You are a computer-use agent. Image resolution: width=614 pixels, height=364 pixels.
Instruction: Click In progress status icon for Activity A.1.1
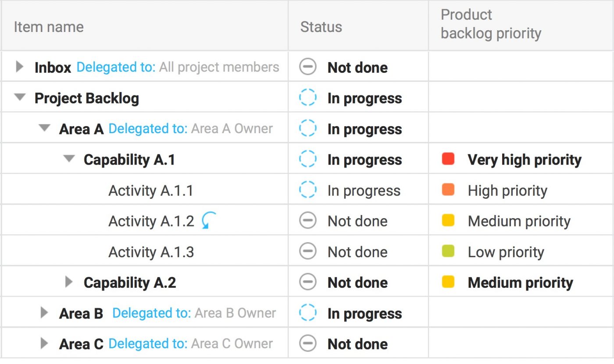point(307,190)
